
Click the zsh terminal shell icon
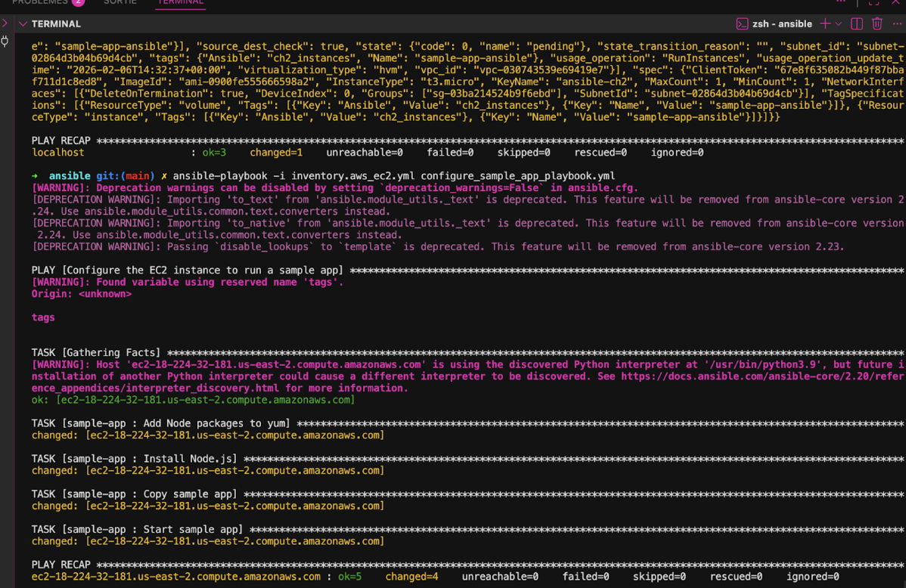(x=742, y=24)
